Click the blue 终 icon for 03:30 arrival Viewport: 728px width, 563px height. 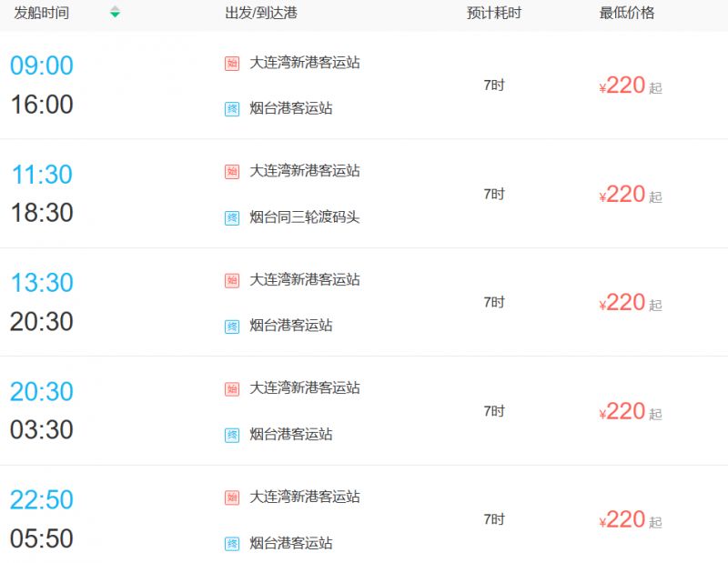[232, 435]
